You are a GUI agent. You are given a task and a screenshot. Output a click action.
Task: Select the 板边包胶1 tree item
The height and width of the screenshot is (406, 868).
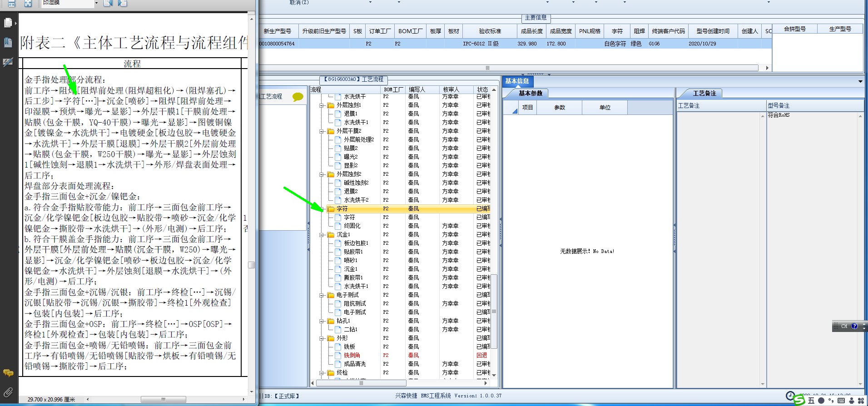pyautogui.click(x=356, y=243)
